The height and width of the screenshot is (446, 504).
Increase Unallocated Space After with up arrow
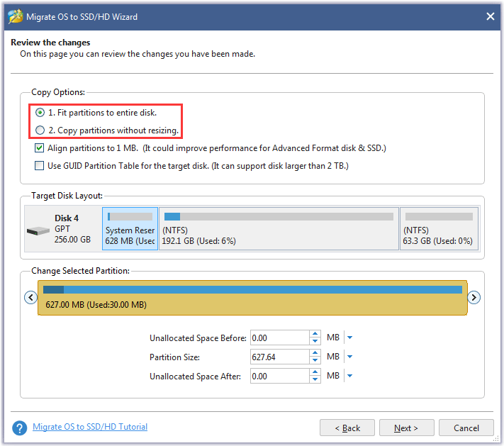pos(315,372)
